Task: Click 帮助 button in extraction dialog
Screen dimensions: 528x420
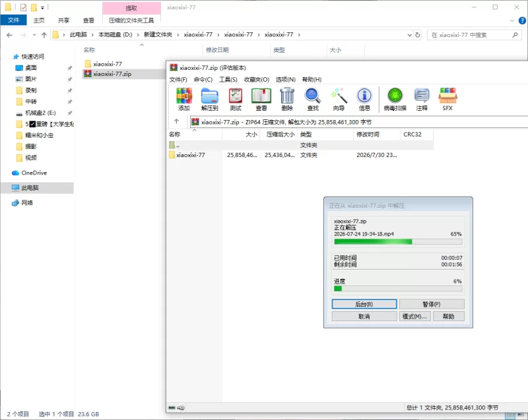Action: 449,316
